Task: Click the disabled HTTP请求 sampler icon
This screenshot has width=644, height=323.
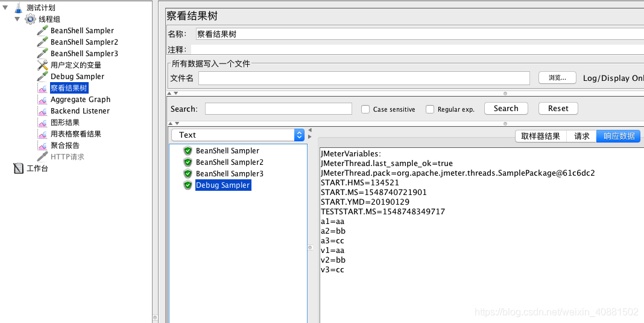Action: [42, 157]
